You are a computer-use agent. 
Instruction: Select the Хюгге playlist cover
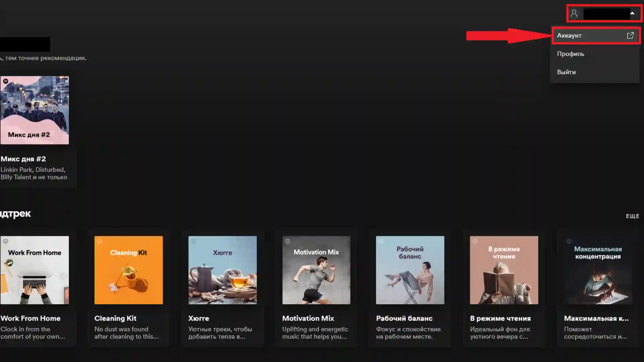(x=222, y=270)
